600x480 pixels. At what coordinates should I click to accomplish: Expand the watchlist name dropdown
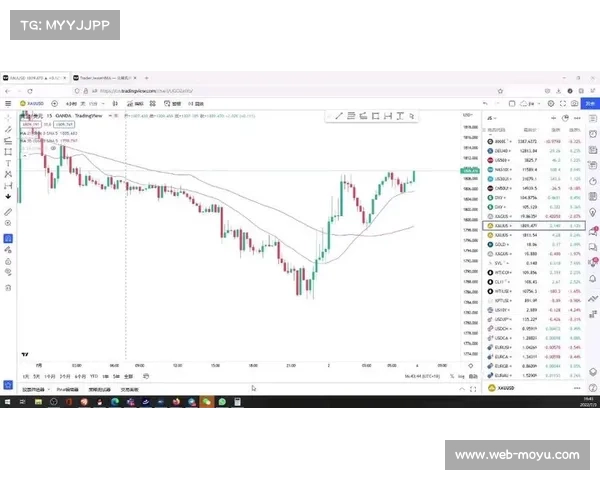pos(492,119)
